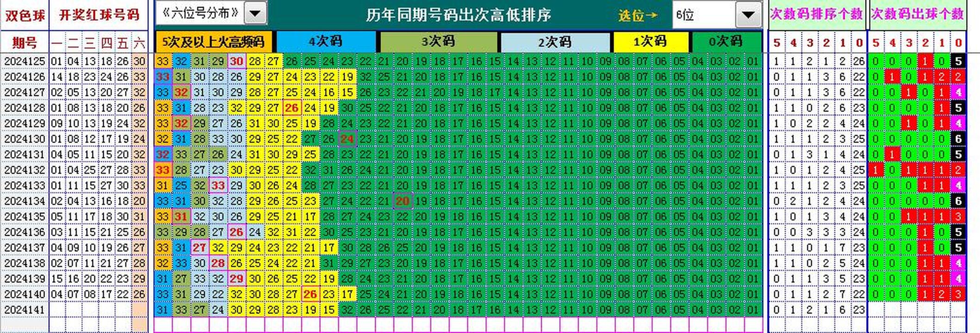
Task: Select period 2024136 row label
Action: (x=25, y=232)
